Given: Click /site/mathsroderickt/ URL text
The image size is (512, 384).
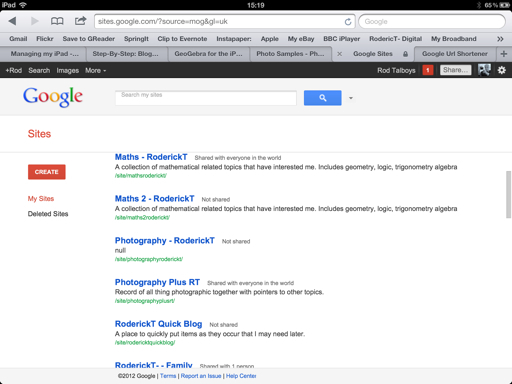Looking at the screenshot, I should click(141, 176).
